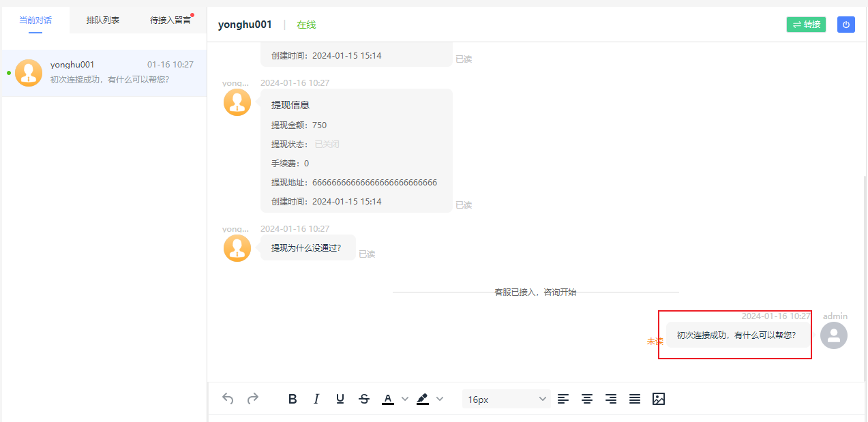Click the yonghu001 header name
This screenshot has width=868, height=422.
pos(245,25)
